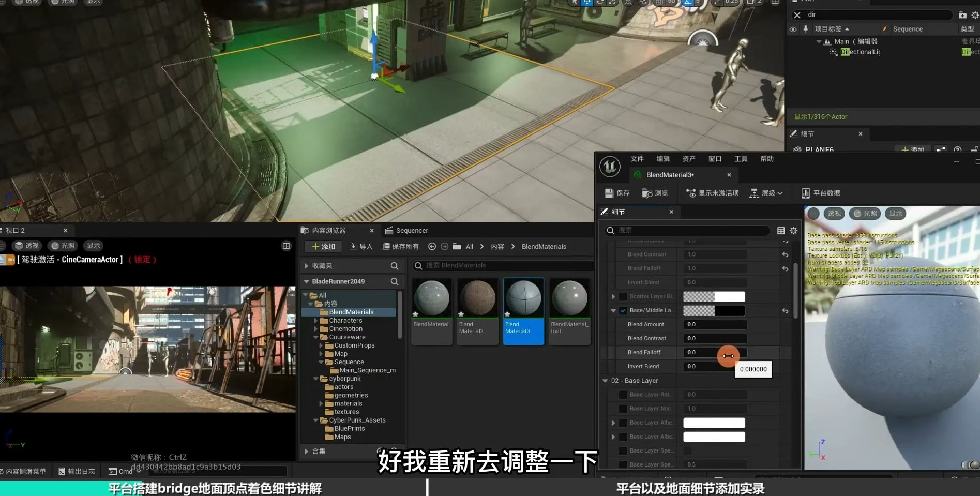This screenshot has width=980, height=496.
Task: Reset Base/Middle Layer parameter to default
Action: coord(785,310)
